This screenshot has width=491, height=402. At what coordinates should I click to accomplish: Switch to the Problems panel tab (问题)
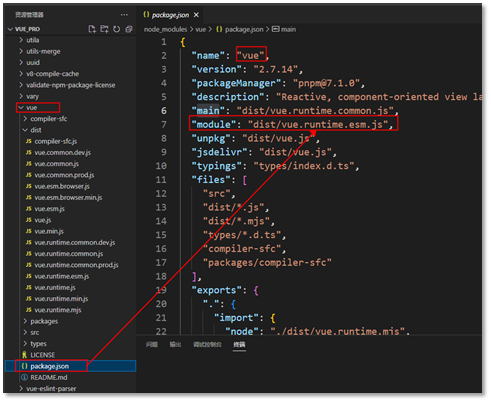click(152, 344)
